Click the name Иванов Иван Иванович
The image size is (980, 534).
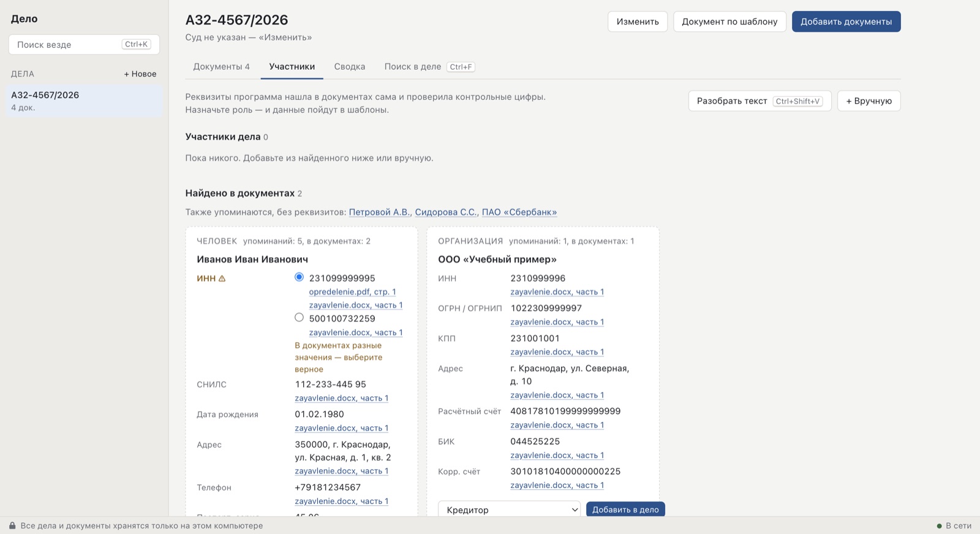252,260
